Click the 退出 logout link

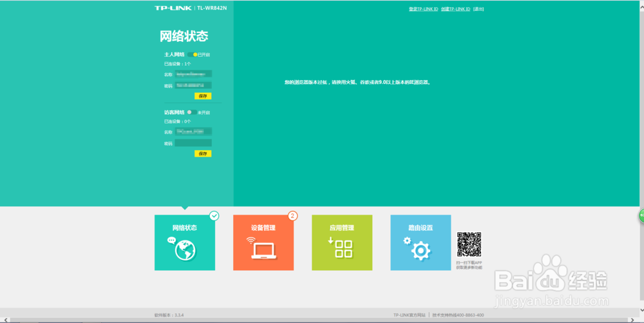478,9
